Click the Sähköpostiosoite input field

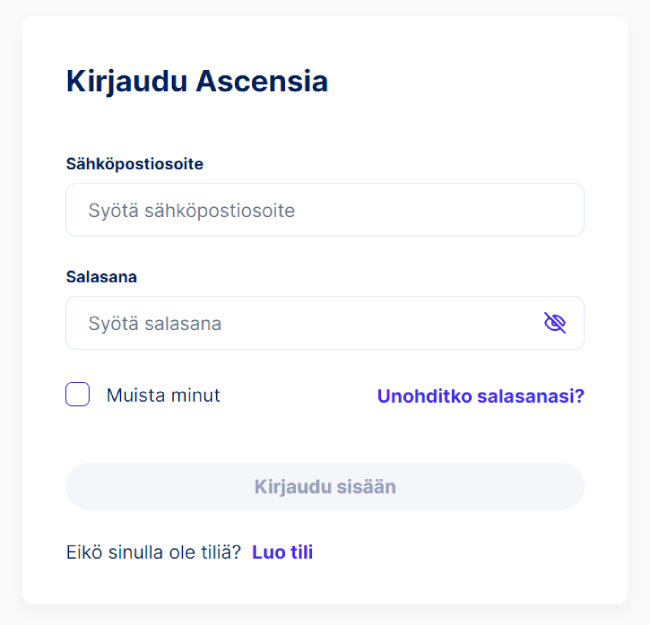[324, 210]
